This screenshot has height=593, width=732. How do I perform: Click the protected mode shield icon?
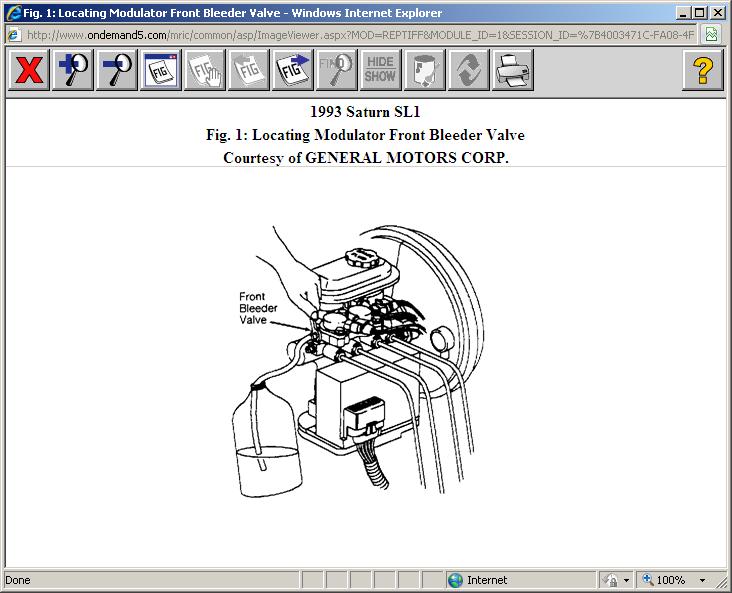click(x=610, y=580)
